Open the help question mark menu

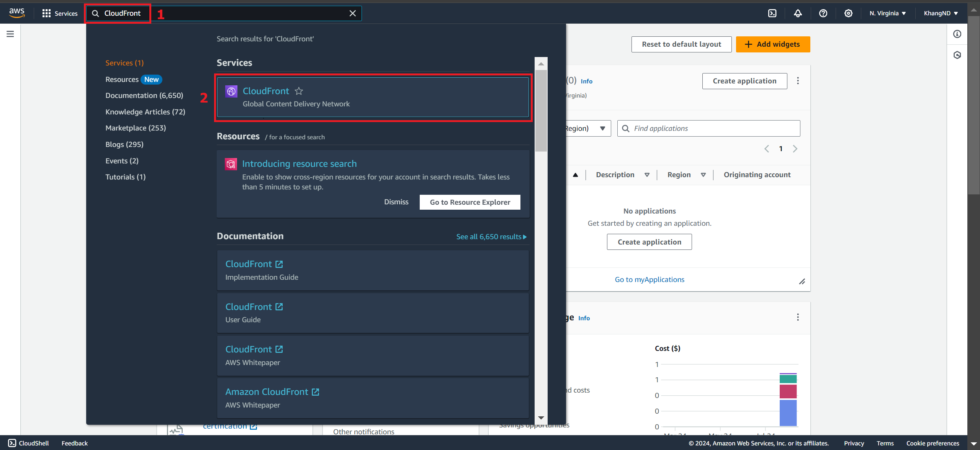(823, 13)
